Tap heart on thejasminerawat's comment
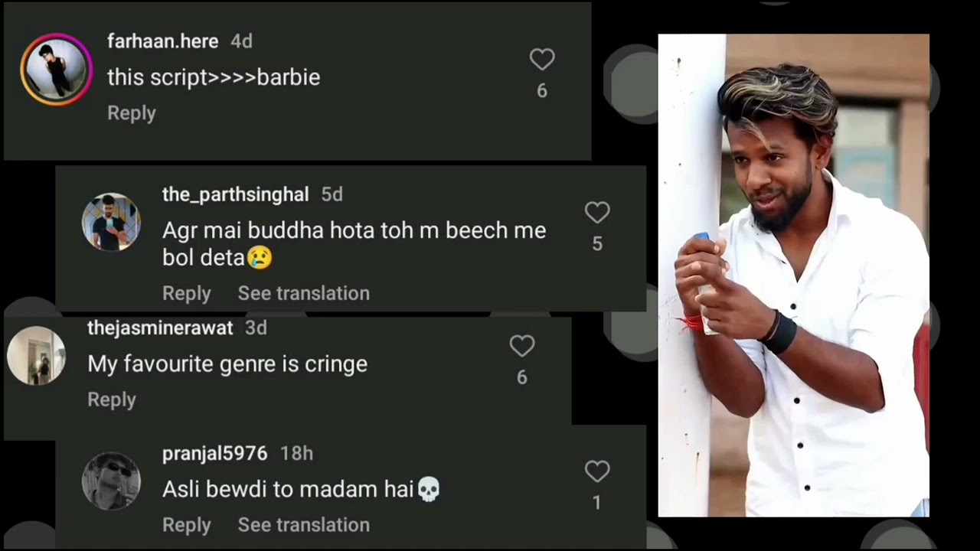 522,347
